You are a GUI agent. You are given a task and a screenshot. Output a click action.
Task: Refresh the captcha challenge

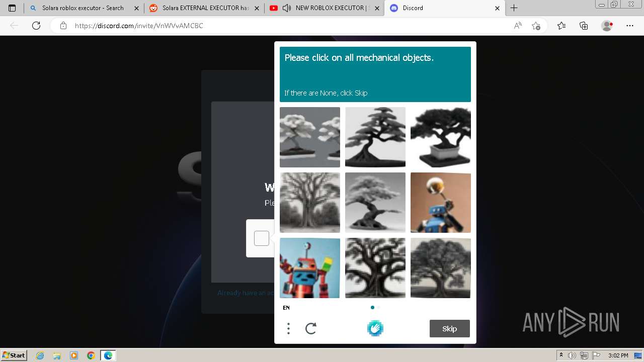[311, 329]
